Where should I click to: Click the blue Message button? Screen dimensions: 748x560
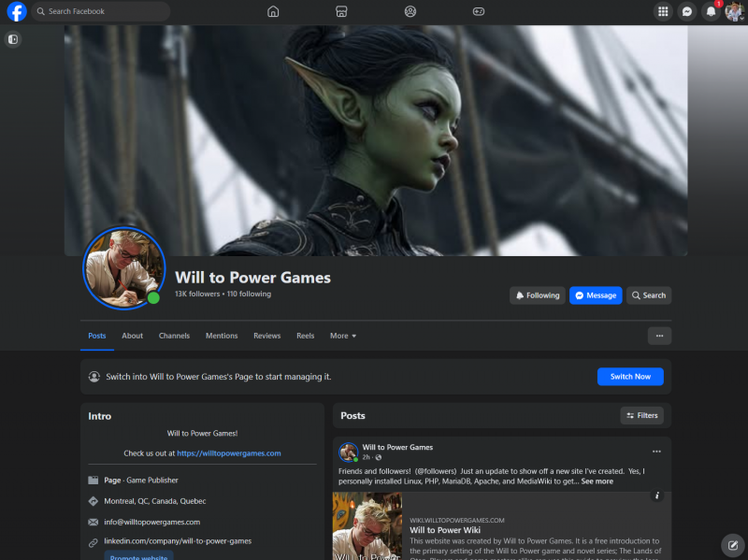(x=596, y=294)
